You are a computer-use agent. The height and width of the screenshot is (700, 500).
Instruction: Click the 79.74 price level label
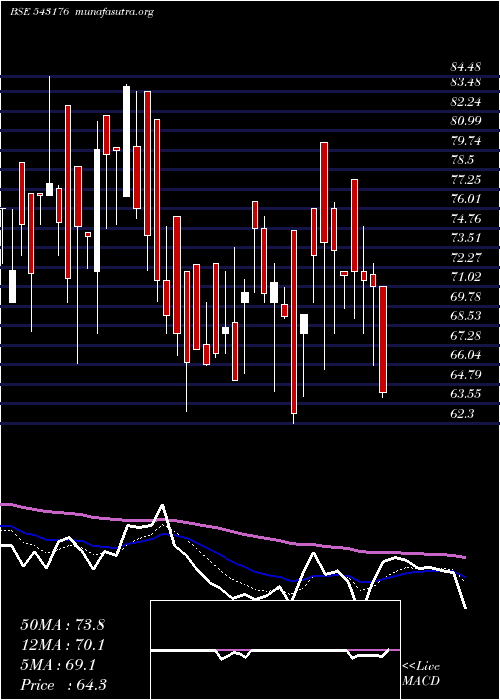point(465,141)
